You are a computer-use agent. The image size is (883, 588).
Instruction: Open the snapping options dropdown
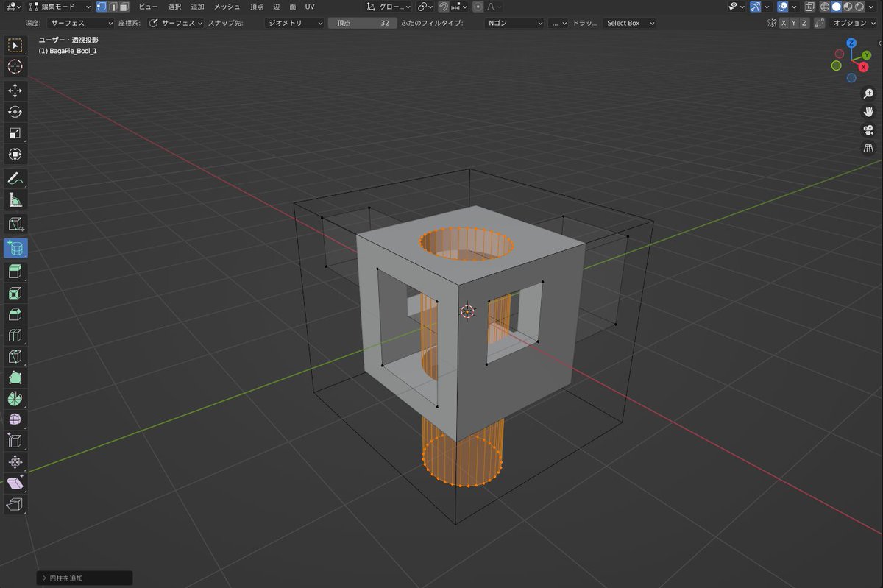460,7
